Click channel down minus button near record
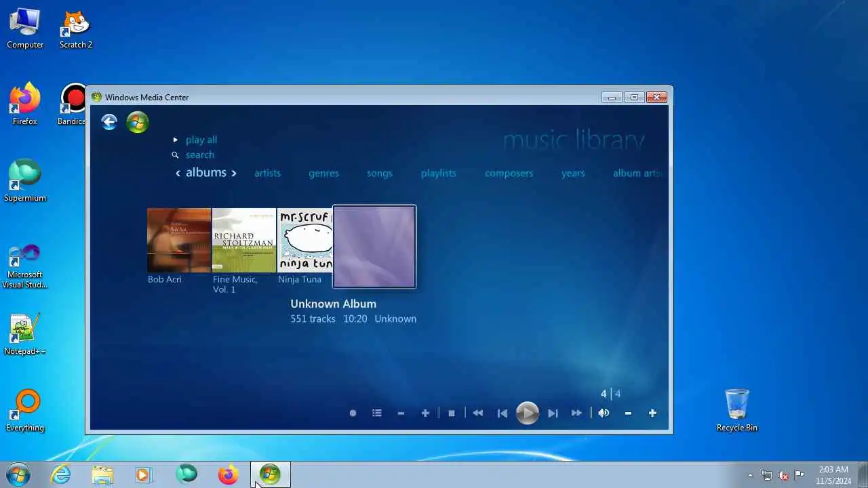 [x=401, y=413]
